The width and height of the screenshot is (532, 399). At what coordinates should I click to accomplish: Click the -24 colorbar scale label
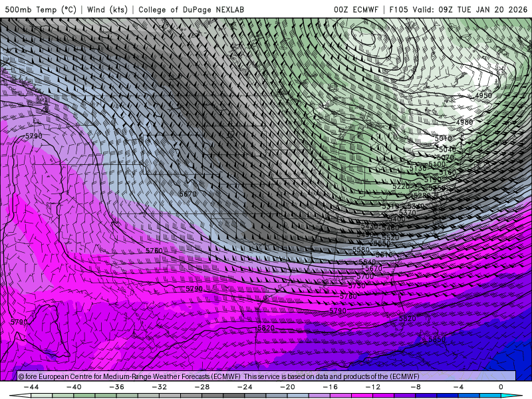pyautogui.click(x=245, y=387)
